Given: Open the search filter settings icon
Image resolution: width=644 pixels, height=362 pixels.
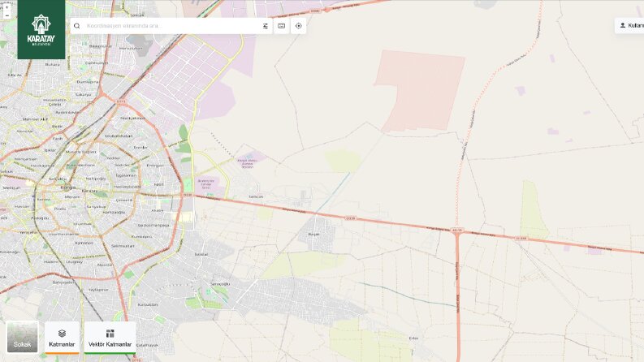Looking at the screenshot, I should tap(266, 26).
